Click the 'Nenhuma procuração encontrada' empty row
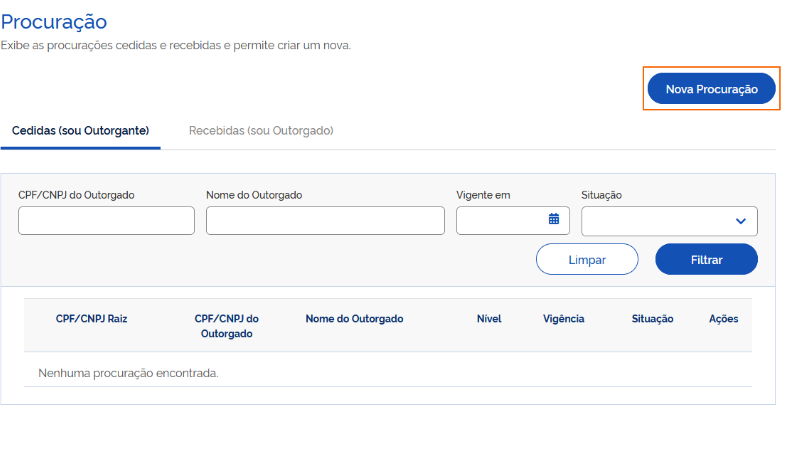787x475 pixels. click(388, 373)
